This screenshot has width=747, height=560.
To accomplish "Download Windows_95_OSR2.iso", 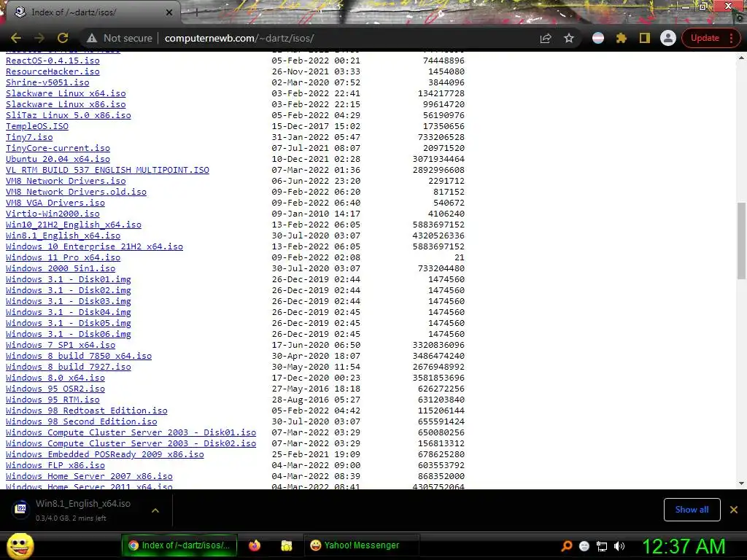I will pyautogui.click(x=55, y=389).
